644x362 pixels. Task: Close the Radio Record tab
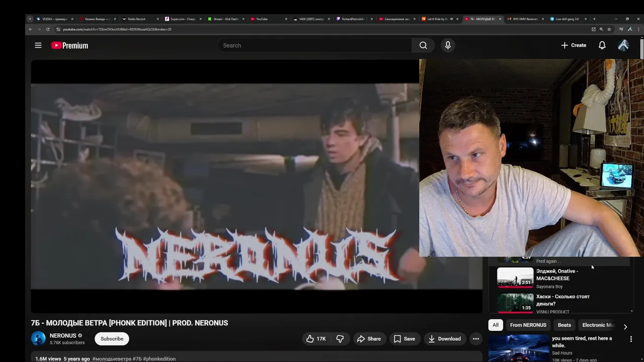(x=158, y=19)
